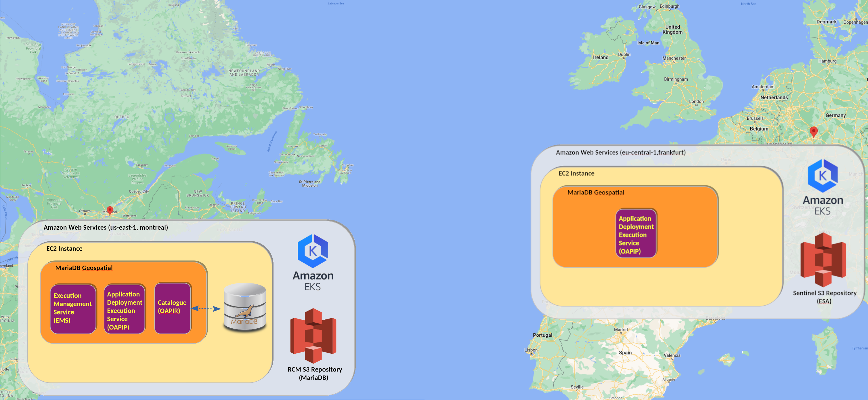Click the Amsterdam city label
Viewport: 868px width, 400px height.
[763, 87]
